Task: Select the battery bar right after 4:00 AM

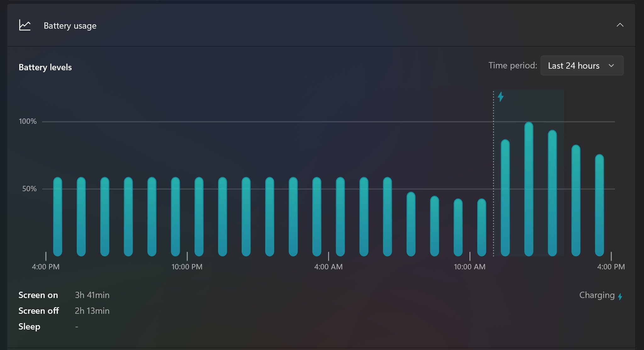Action: [x=340, y=216]
